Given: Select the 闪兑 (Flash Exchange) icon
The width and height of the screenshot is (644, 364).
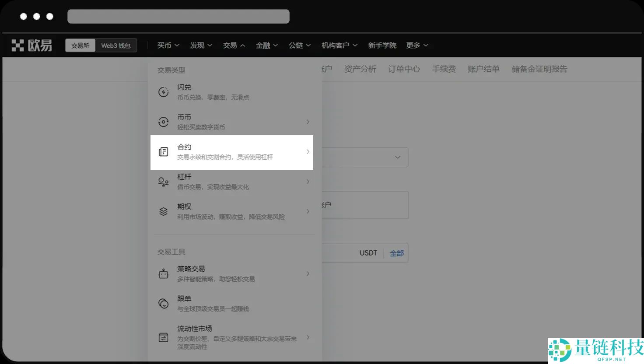Looking at the screenshot, I should pos(163,92).
